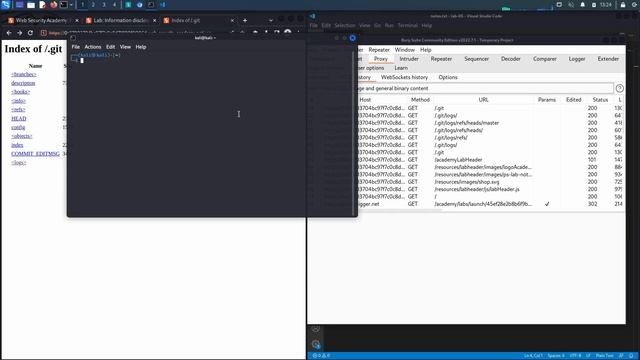640x360 pixels.
Task: Open Burp Suite Window menu
Action: click(x=404, y=50)
